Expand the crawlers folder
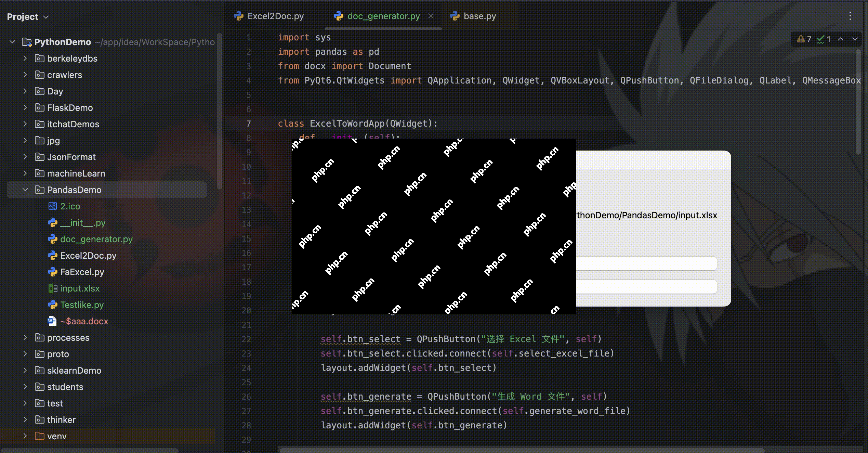The image size is (868, 453). (25, 75)
